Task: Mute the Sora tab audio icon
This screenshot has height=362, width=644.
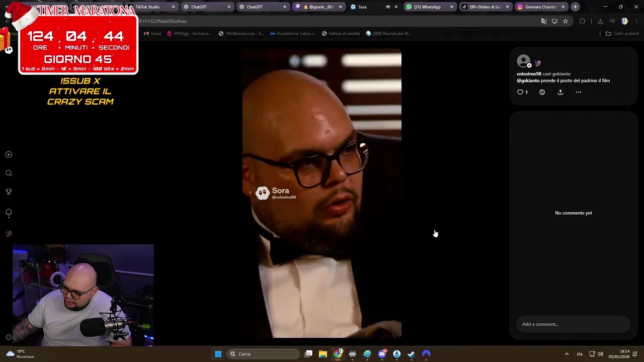Action: 387,7
